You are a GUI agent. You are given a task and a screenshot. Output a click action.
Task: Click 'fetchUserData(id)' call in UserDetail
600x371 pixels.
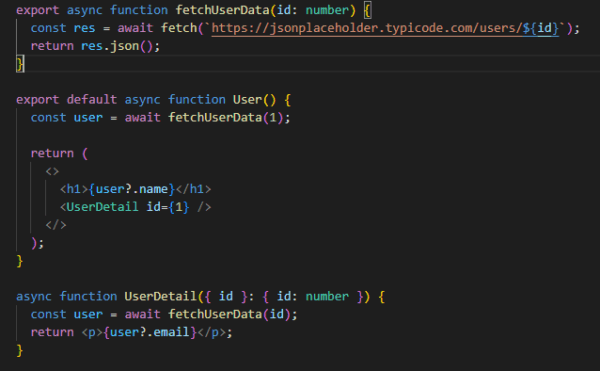230,314
